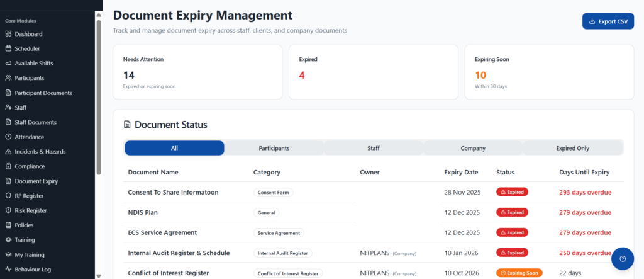This screenshot has width=644, height=279.
Task: Navigate to Policies in sidebar
Action: pos(25,225)
